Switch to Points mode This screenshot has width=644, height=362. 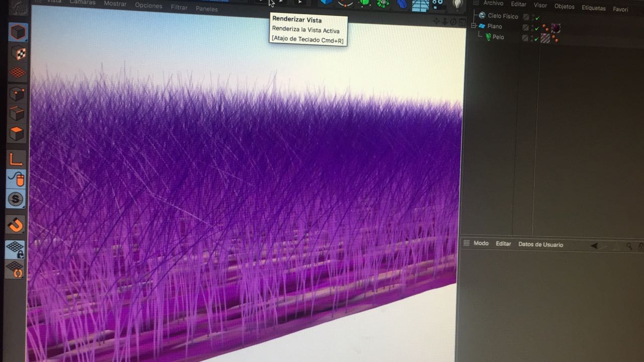[x=17, y=94]
